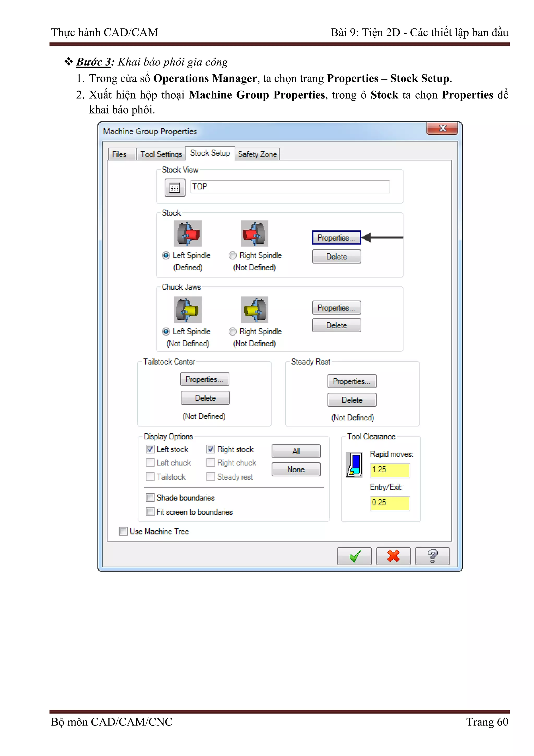This screenshot has width=534, height=756.
Task: Click the 'Trang 60' page number text
Action: (x=487, y=722)
